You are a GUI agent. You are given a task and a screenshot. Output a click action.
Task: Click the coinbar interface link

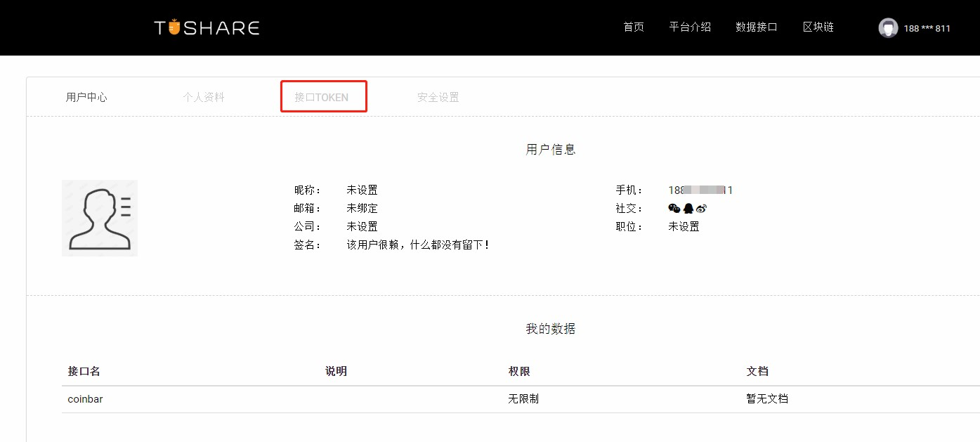(84, 398)
